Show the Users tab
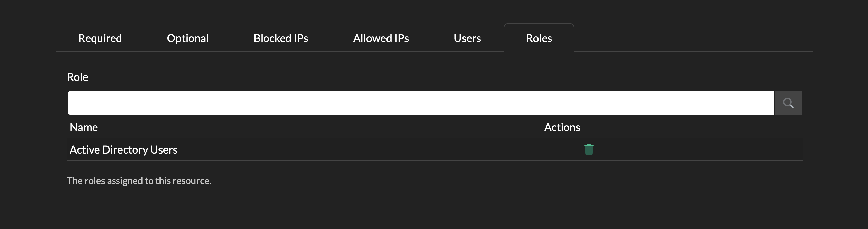Screen dimensions: 868x229 click(x=467, y=38)
